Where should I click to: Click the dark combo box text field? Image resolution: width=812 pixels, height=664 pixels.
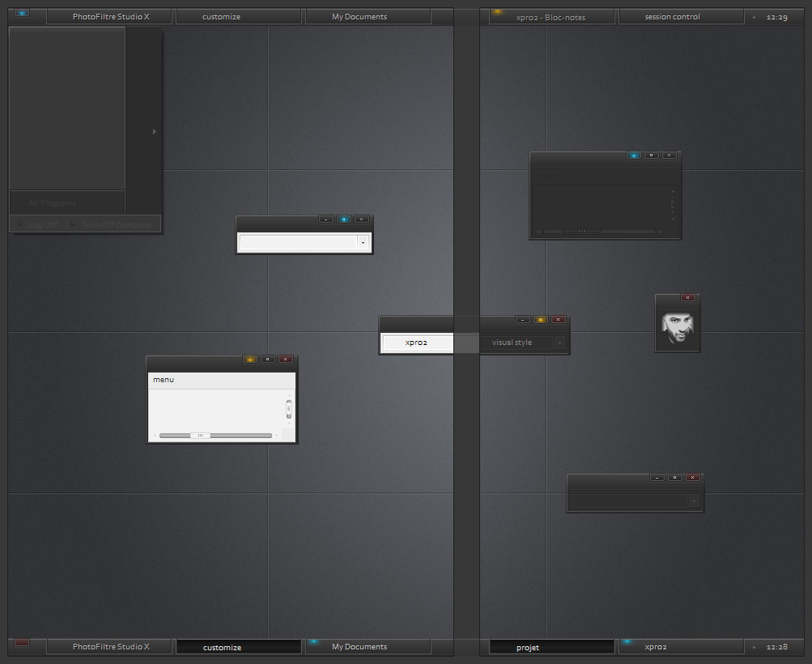(x=629, y=501)
